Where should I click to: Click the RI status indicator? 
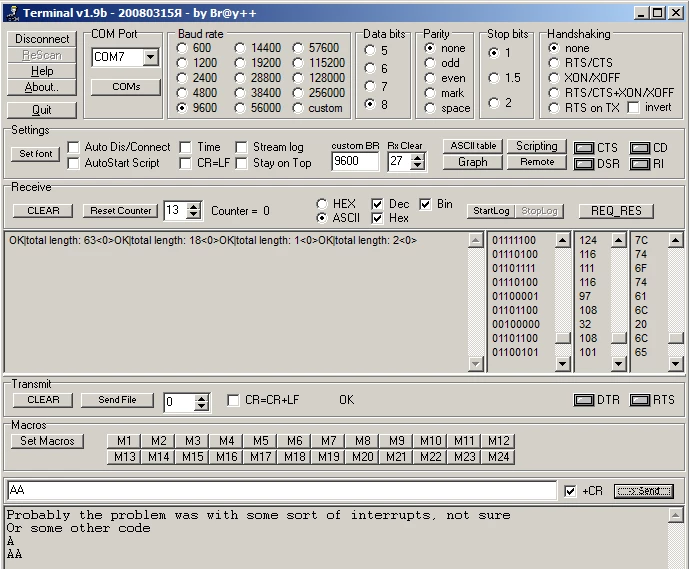pos(640,164)
